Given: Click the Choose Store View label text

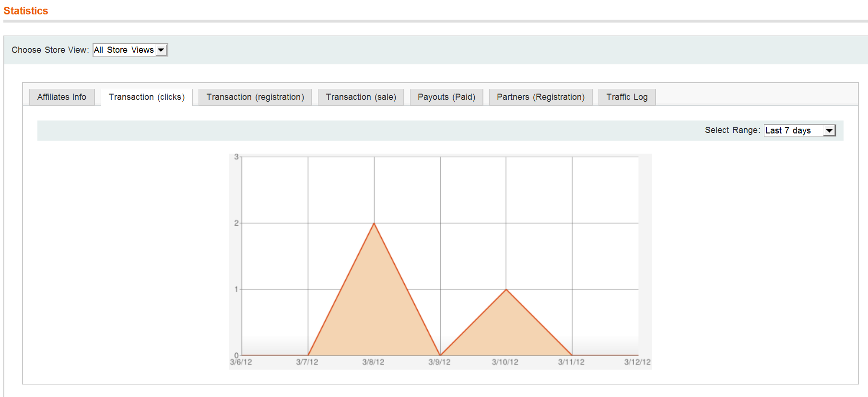Looking at the screenshot, I should pyautogui.click(x=50, y=50).
